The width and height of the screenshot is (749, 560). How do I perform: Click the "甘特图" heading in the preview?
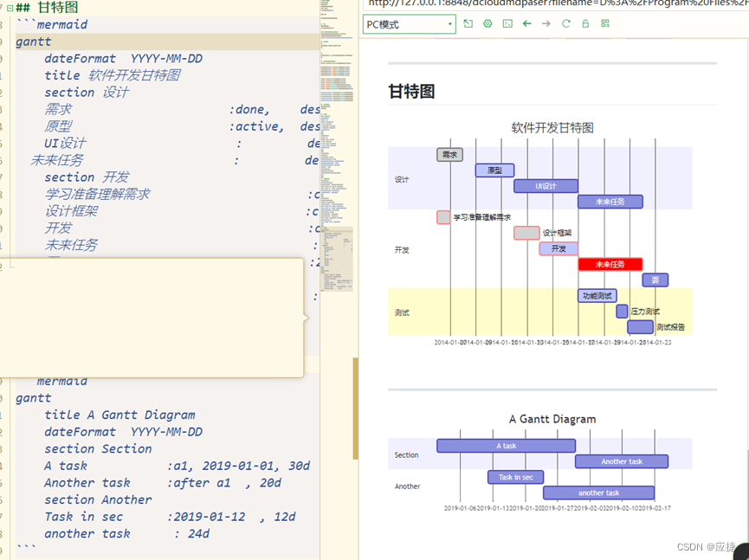[411, 91]
